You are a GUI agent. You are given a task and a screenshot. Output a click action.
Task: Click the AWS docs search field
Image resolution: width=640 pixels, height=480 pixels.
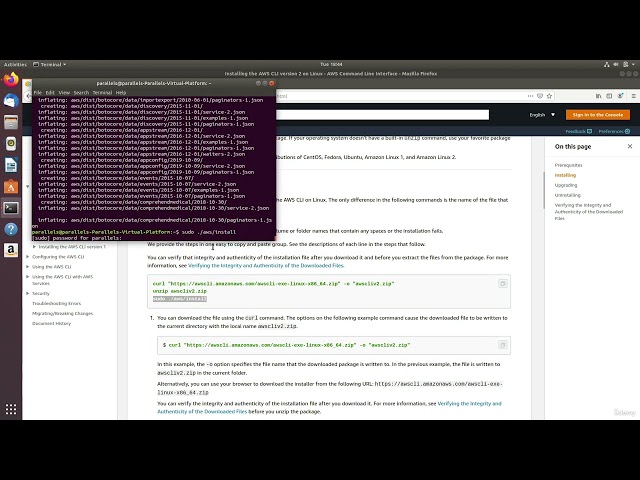pos(382,115)
